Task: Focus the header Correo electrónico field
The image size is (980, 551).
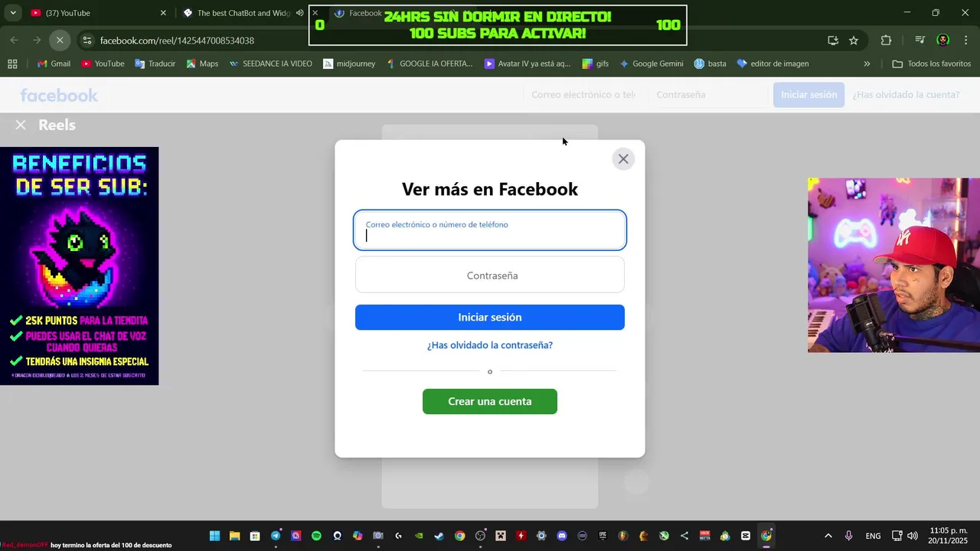Action: click(583, 94)
